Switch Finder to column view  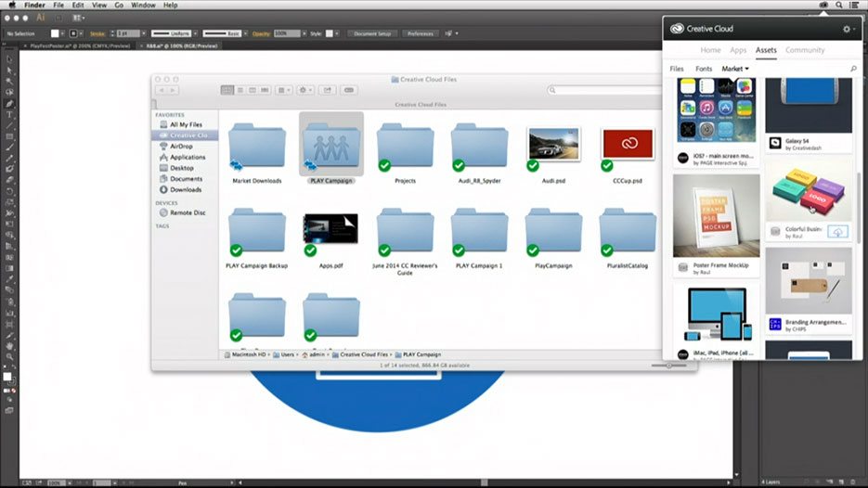(252, 90)
